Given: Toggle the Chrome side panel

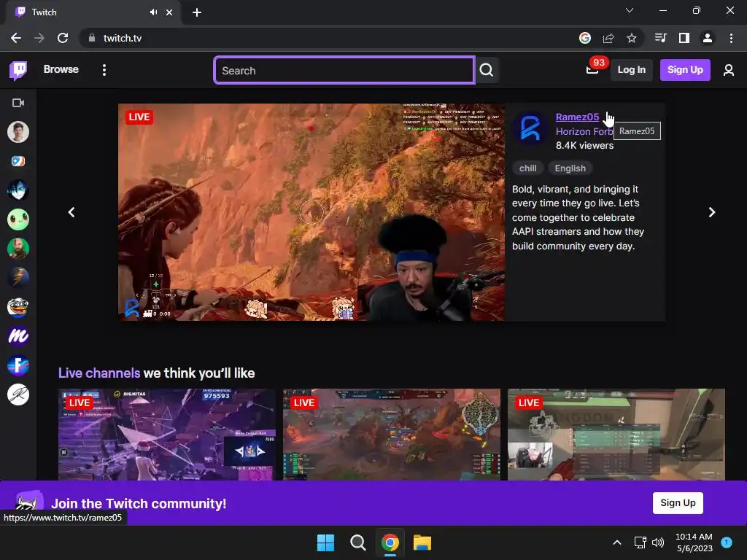Looking at the screenshot, I should pos(684,38).
